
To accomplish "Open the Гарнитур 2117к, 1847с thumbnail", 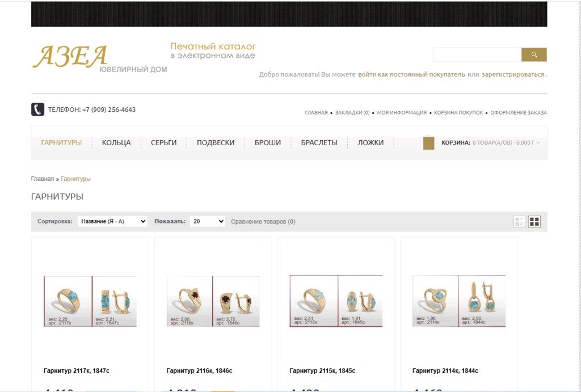I will [90, 301].
